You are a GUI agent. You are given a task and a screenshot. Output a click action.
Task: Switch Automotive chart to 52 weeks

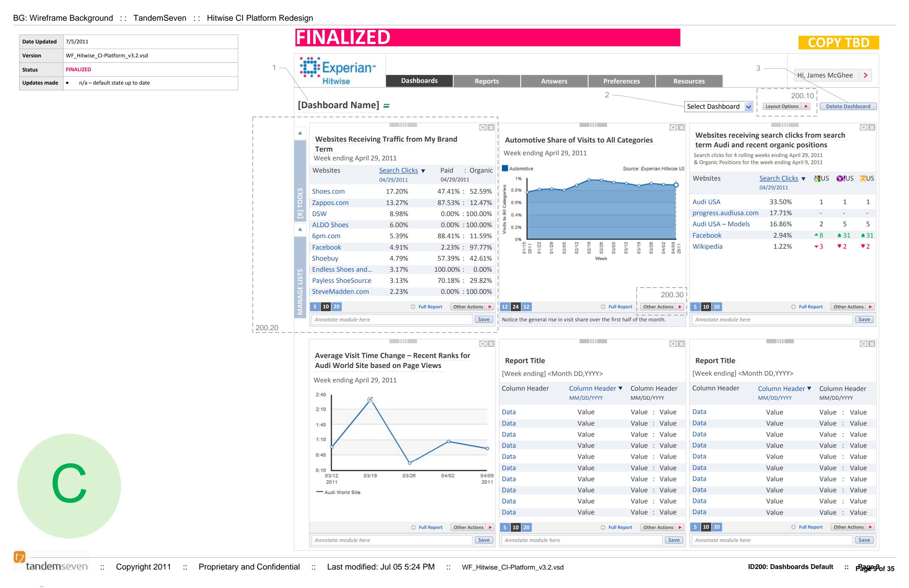526,307
